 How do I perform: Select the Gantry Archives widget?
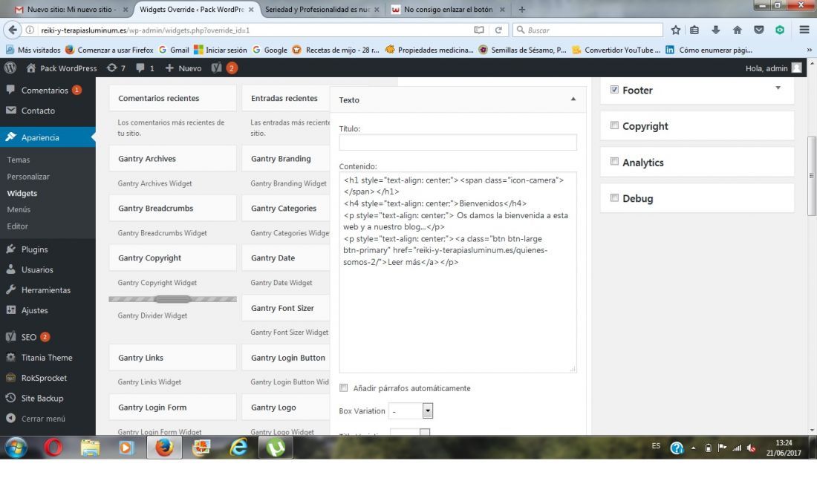click(172, 159)
